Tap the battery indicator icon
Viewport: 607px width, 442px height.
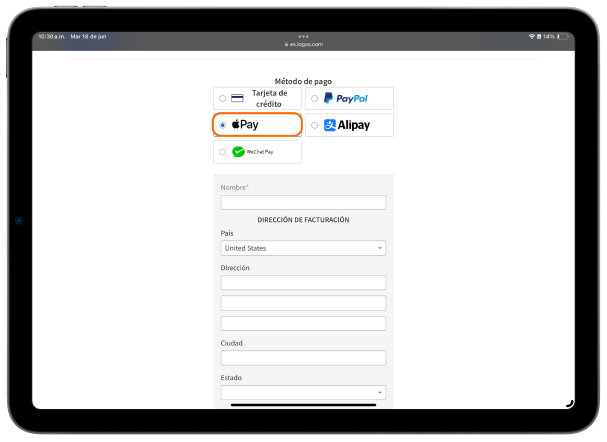[x=563, y=36]
